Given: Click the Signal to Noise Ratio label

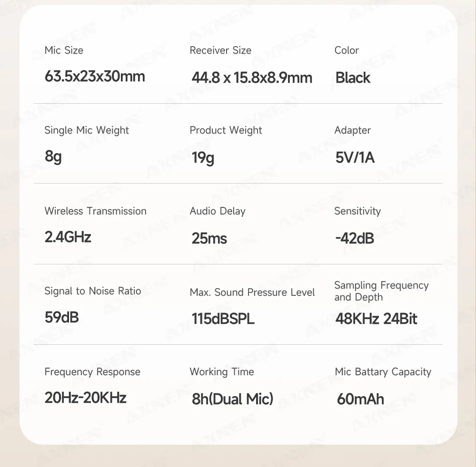Looking at the screenshot, I should coord(93,291).
